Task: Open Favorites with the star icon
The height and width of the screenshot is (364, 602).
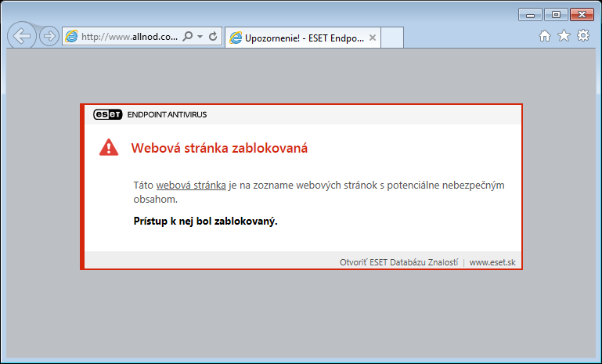Action: 564,36
